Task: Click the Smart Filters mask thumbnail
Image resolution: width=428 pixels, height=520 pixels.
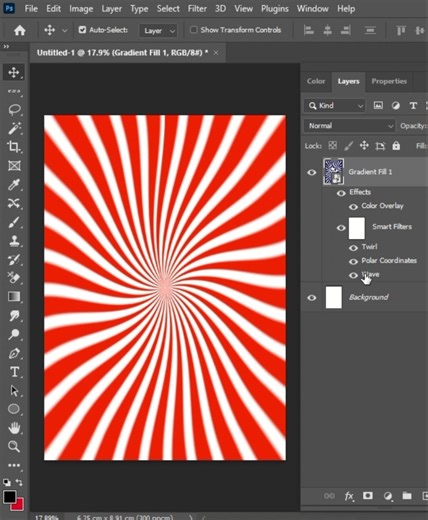Action: 357,228
